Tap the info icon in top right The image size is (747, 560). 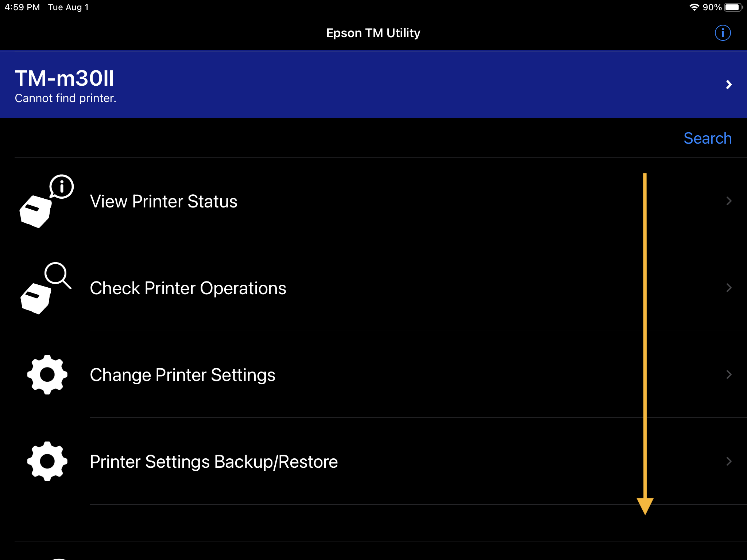click(722, 33)
